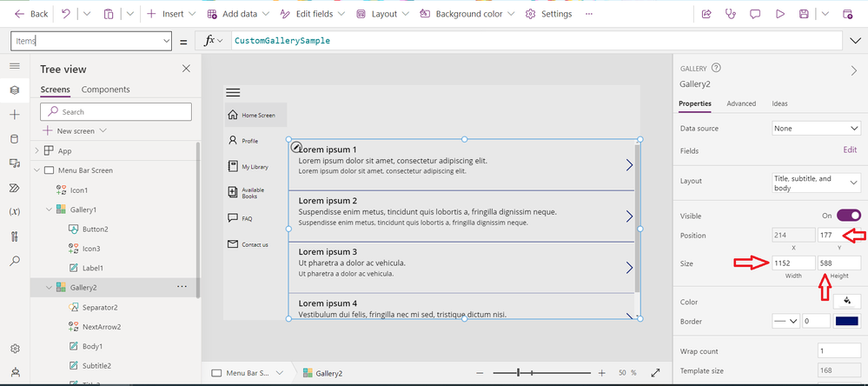Open the Comments icon
This screenshot has width=868, height=386.
click(755, 14)
